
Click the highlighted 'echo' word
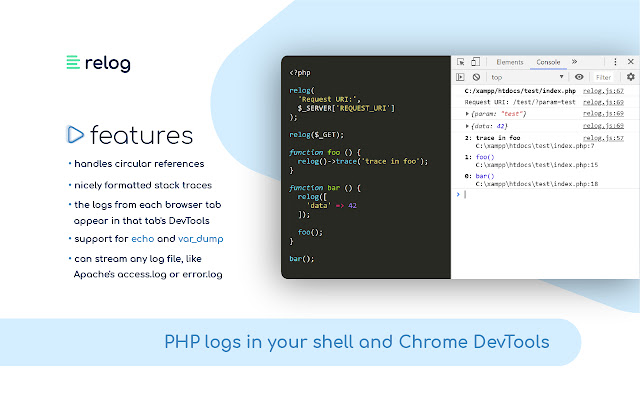142,239
